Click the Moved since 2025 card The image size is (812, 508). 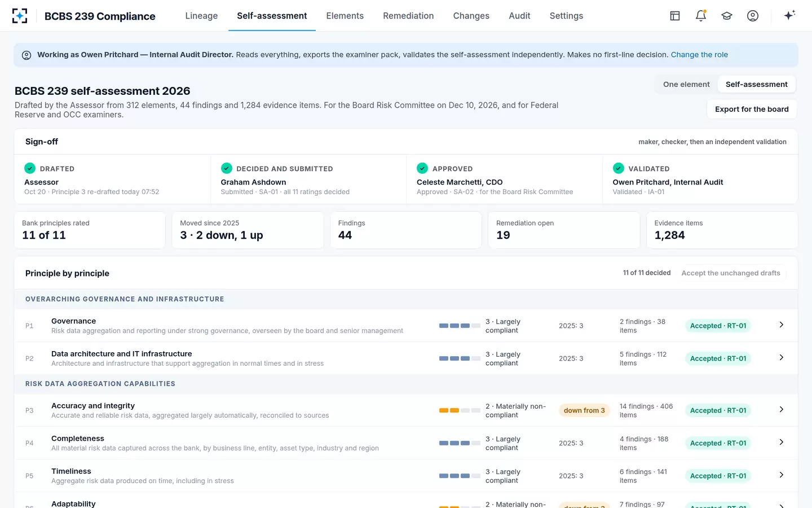pos(248,230)
